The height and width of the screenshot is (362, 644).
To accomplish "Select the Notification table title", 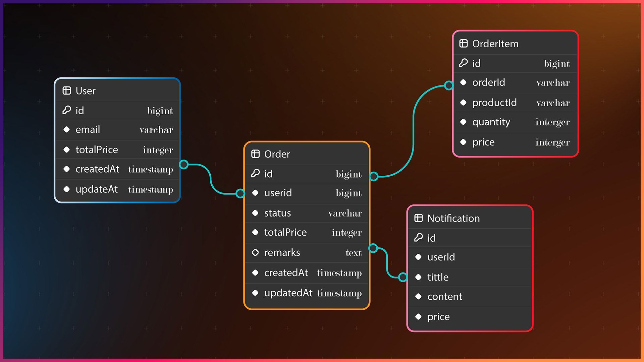I will 453,219.
